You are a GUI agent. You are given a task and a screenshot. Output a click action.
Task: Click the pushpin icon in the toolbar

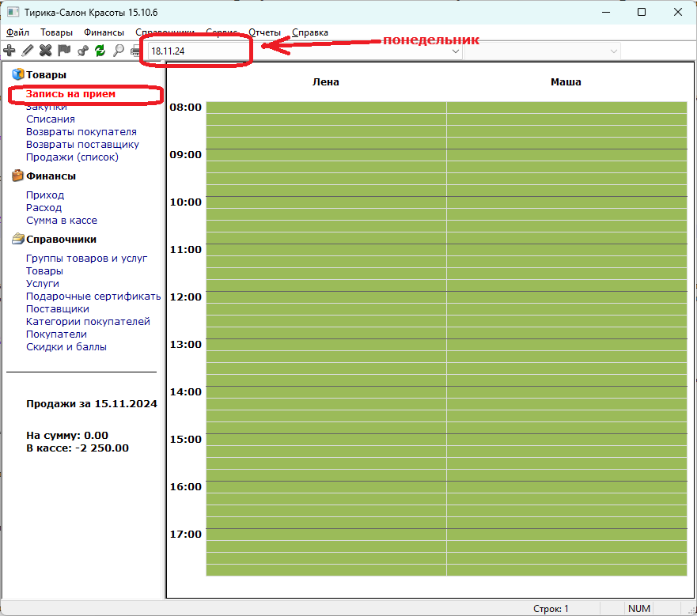click(83, 51)
